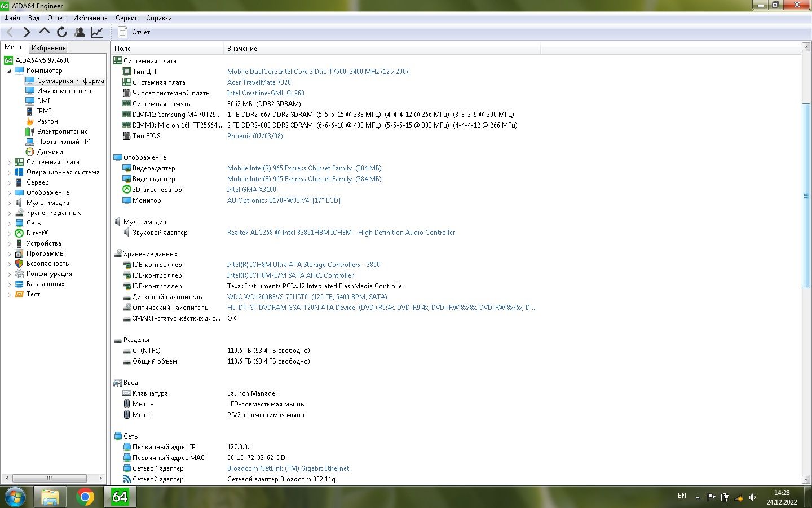
Task: Open Broadcom NetLink Gigabit Ethernet link
Action: [288, 468]
